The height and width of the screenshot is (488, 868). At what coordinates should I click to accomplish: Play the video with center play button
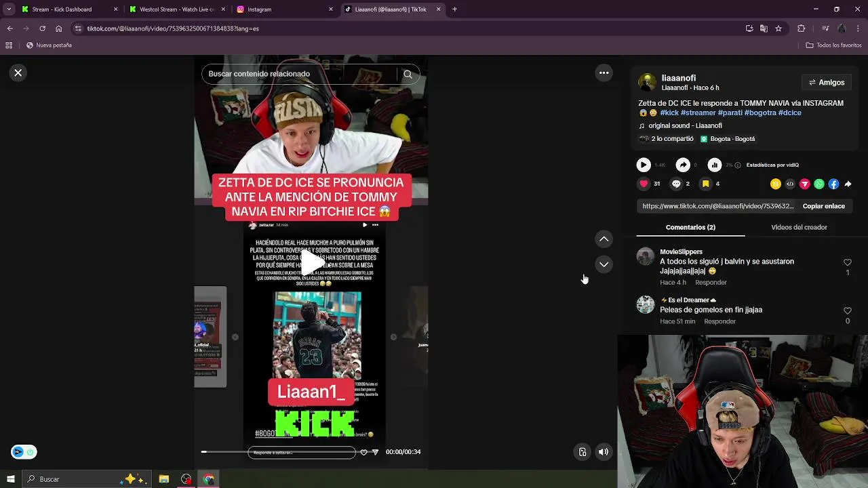[311, 261]
